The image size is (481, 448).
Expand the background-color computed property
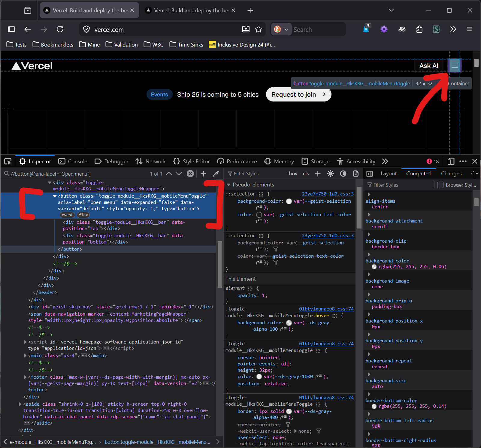pyautogui.click(x=369, y=254)
